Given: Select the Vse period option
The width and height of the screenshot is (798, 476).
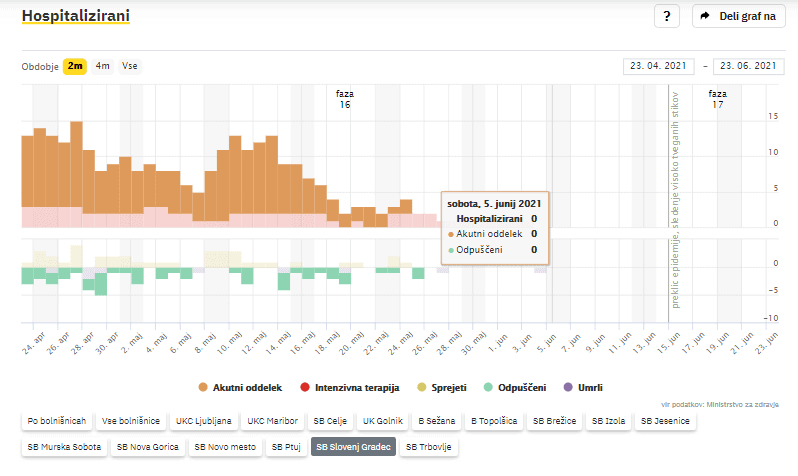Looking at the screenshot, I should pyautogui.click(x=130, y=66).
